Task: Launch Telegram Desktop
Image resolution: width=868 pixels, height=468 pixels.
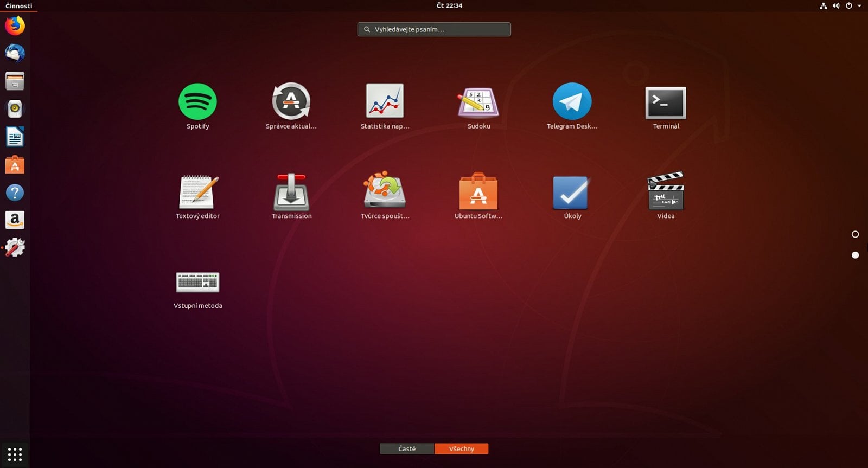Action: [x=572, y=101]
